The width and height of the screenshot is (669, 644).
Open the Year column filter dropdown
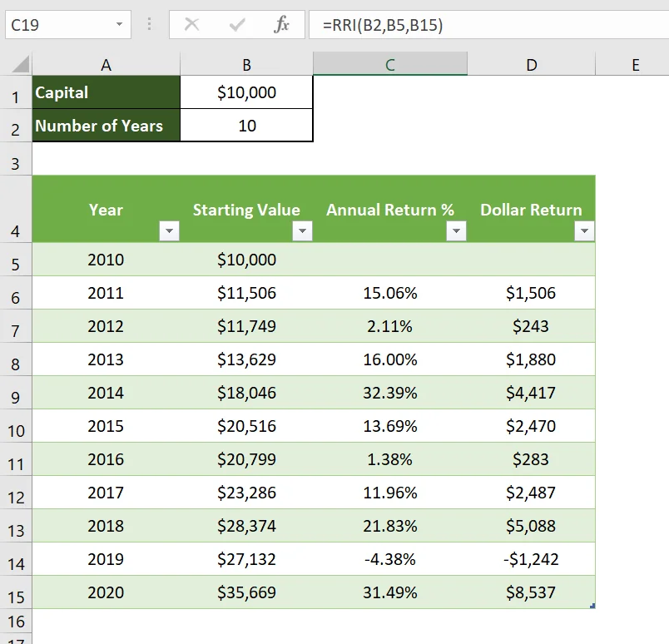pyautogui.click(x=169, y=230)
